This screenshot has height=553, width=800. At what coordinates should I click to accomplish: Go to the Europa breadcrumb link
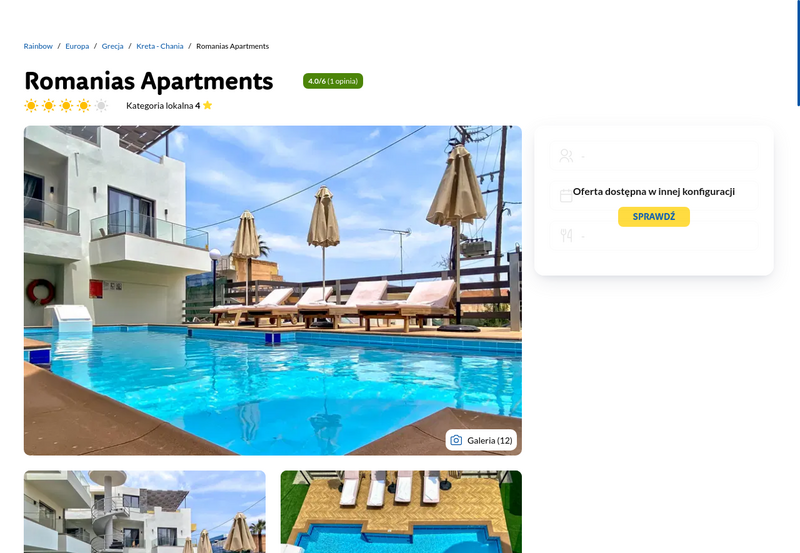(x=77, y=46)
